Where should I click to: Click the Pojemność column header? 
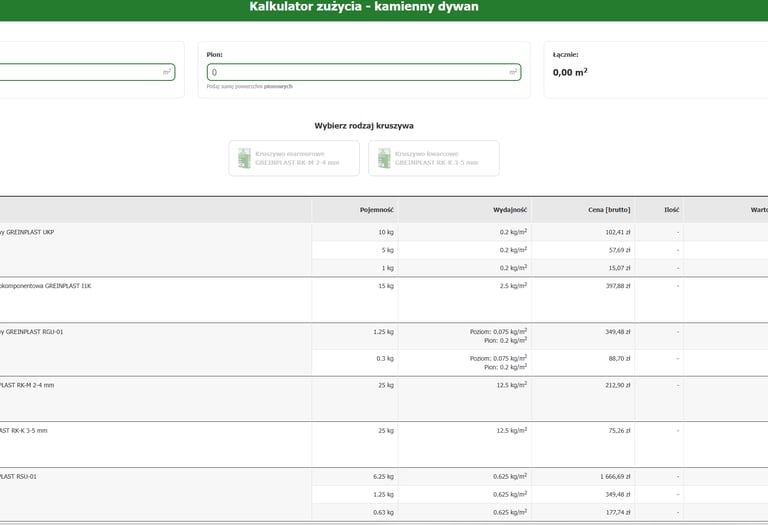point(377,210)
